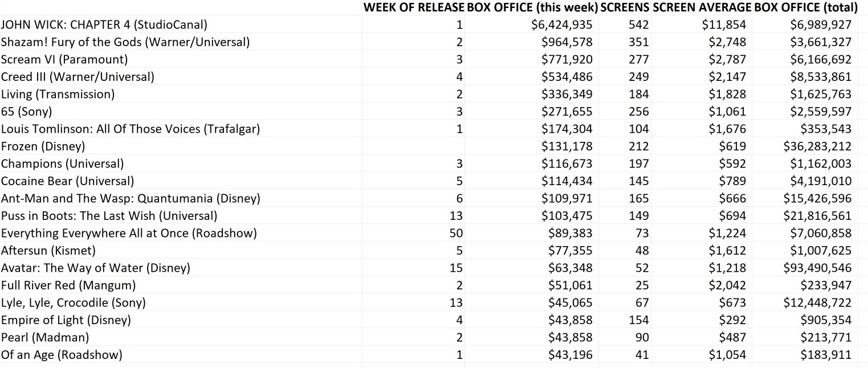The image size is (868, 368).
Task: Click the $11,854 screen average cell
Action: coord(723,24)
